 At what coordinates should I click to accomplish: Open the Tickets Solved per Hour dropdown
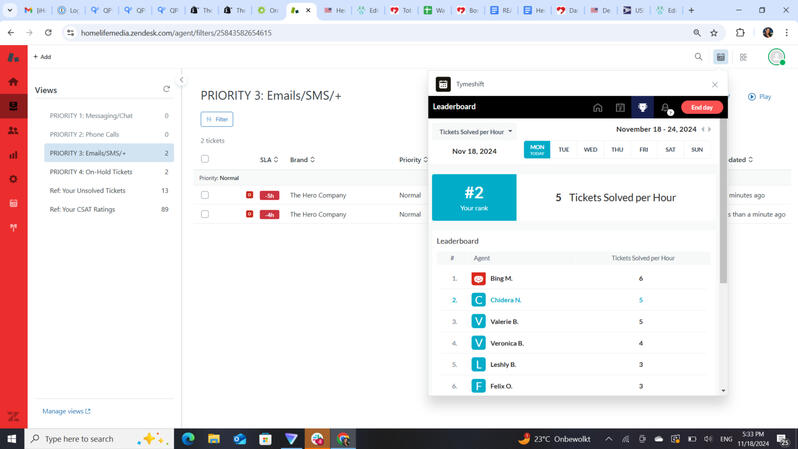475,132
